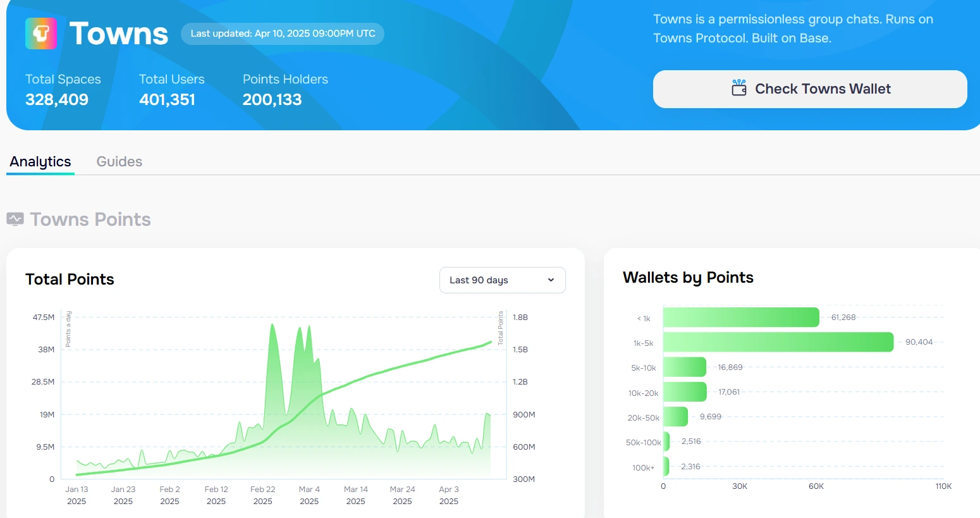Click the Mar 24 2025 axis date
Screen dimensions: 980x518
click(402, 495)
